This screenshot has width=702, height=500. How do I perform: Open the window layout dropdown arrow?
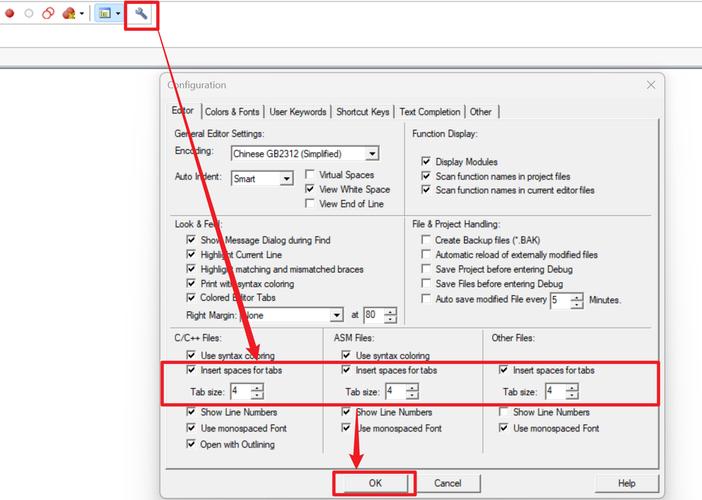pos(118,13)
